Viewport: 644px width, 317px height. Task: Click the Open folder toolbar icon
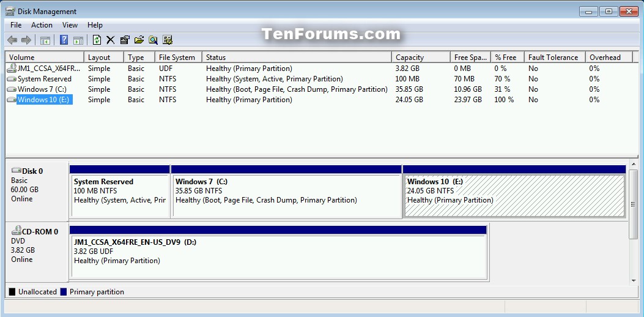click(x=139, y=40)
